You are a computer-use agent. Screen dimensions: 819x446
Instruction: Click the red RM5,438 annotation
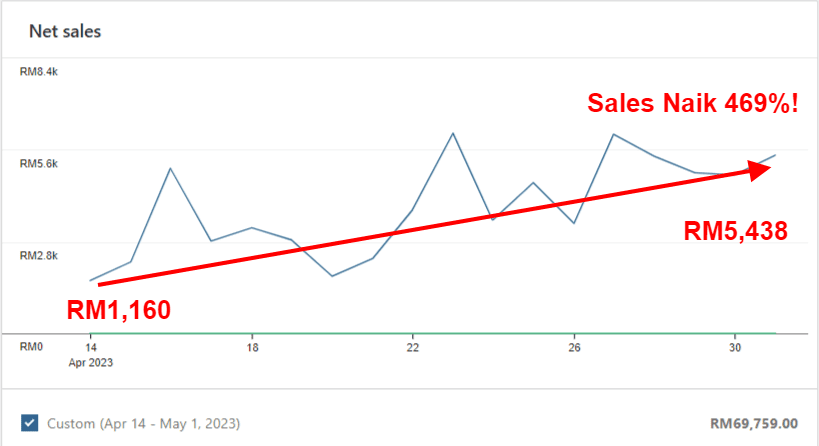[x=736, y=232]
